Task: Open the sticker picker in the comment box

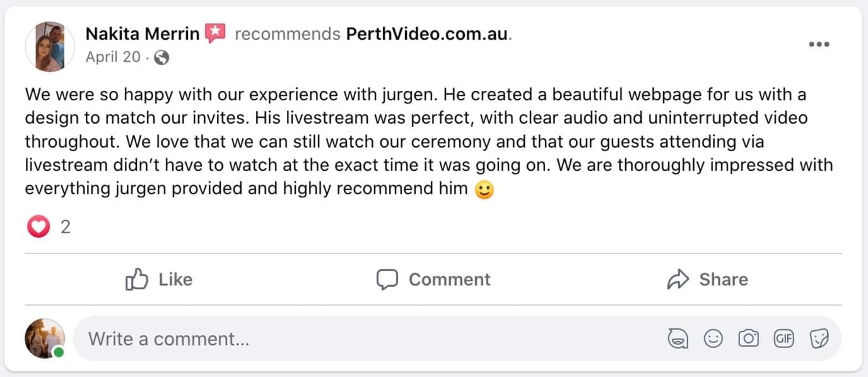Action: point(819,339)
